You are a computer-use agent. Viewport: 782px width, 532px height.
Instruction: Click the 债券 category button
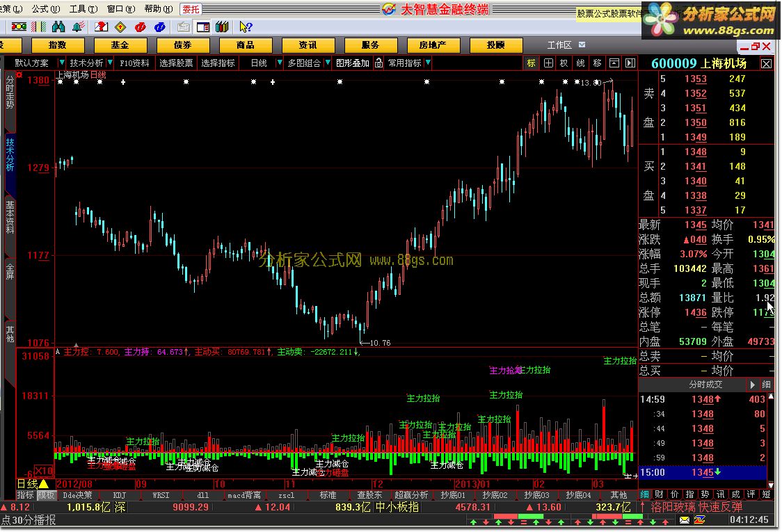pyautogui.click(x=182, y=45)
